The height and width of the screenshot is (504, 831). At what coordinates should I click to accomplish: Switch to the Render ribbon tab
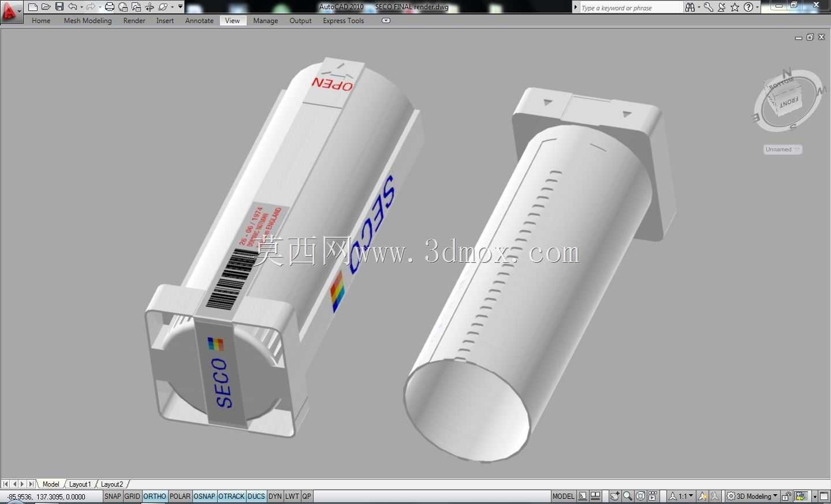[x=134, y=21]
